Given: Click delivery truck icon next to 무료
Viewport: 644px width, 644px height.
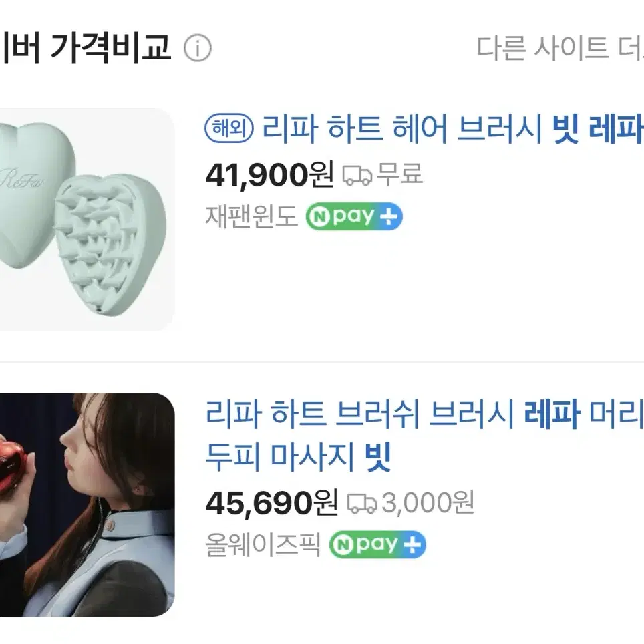Looking at the screenshot, I should pos(357,175).
